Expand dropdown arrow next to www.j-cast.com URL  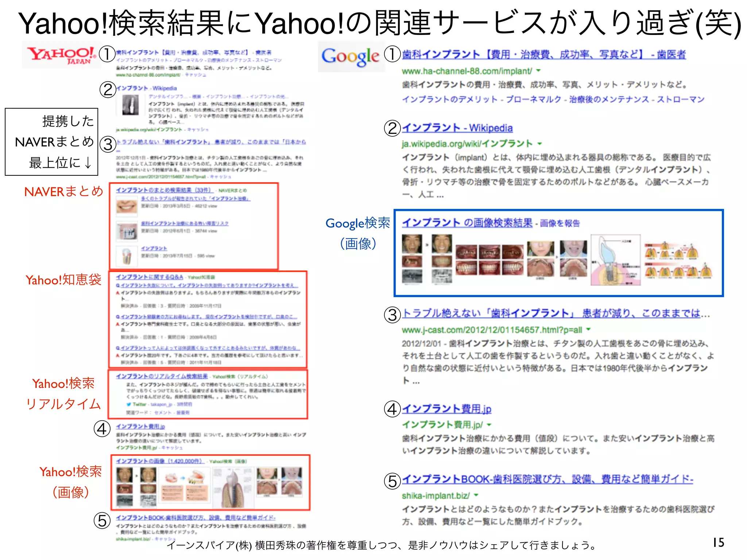point(588,330)
